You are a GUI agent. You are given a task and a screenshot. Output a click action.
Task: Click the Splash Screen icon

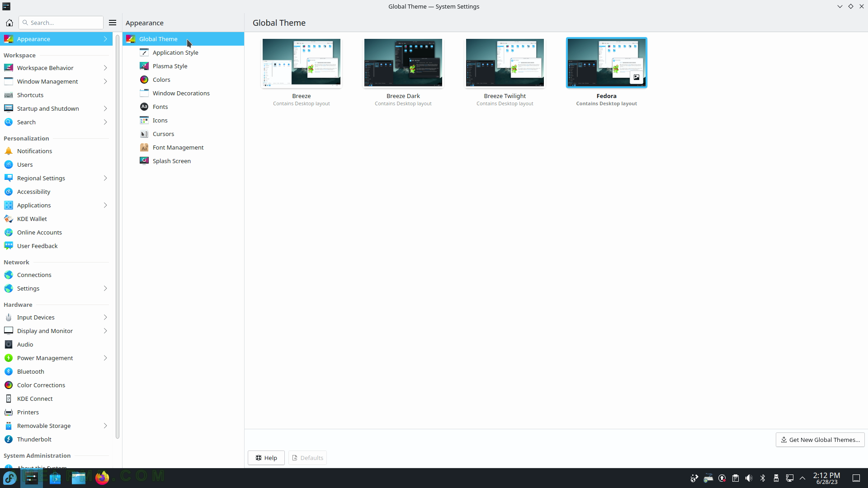click(144, 161)
